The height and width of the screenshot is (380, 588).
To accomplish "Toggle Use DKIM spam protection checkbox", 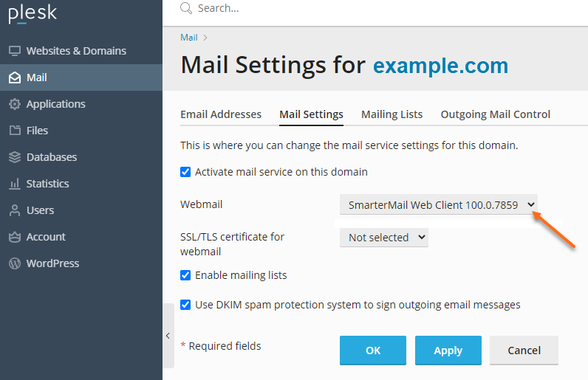I will tap(185, 305).
